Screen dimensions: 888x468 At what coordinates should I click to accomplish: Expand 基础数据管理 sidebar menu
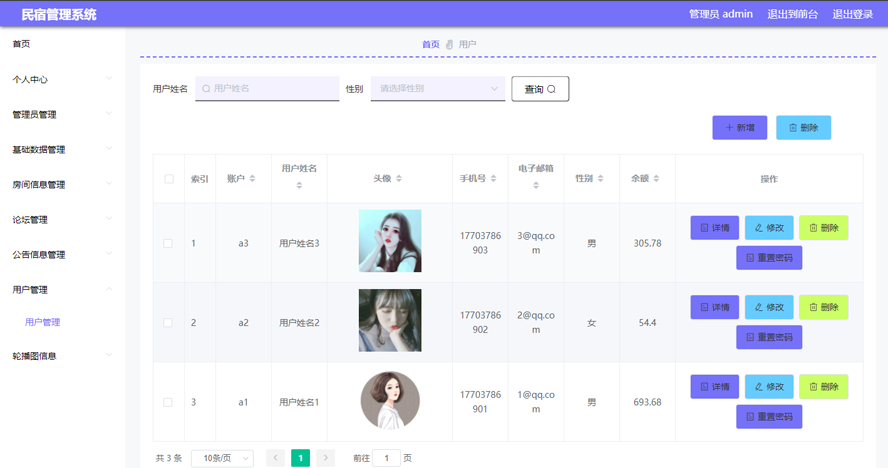pyautogui.click(x=62, y=150)
